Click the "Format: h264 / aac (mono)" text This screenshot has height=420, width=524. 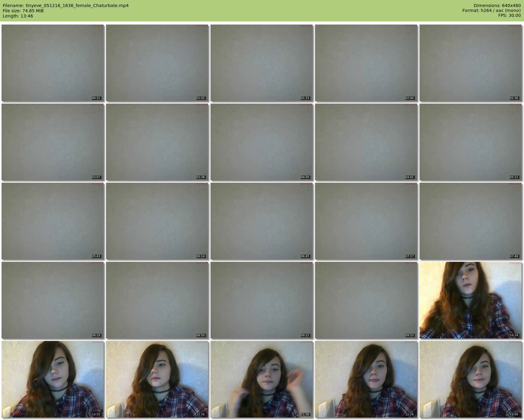point(492,10)
